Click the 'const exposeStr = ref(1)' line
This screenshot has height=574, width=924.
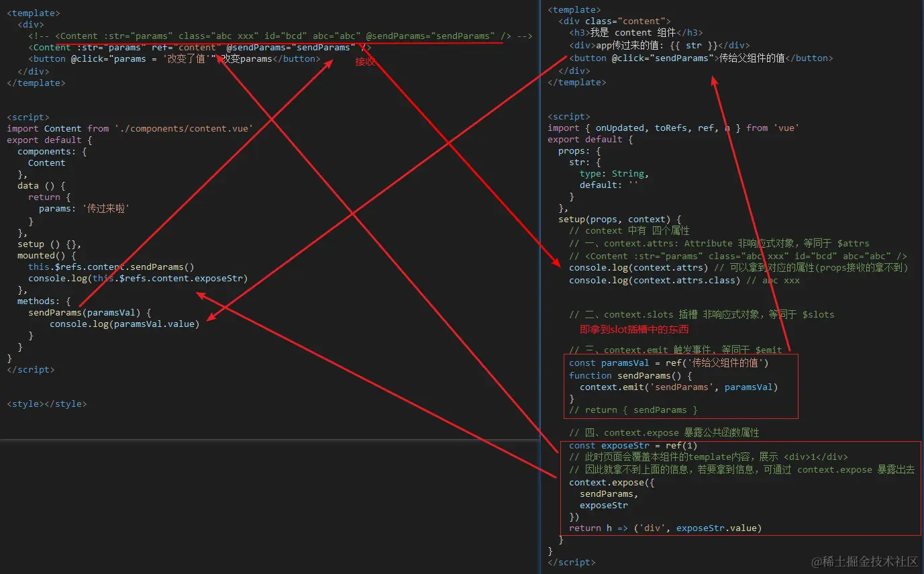[633, 446]
